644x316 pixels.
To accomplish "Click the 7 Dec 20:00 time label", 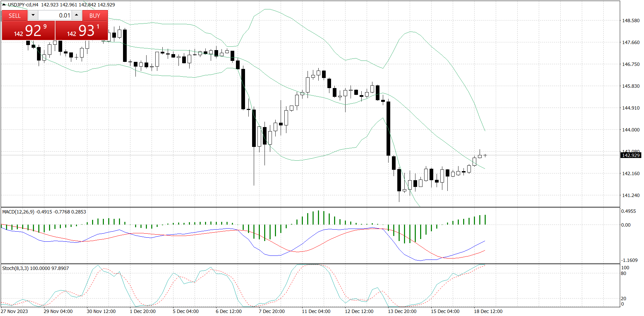I will coord(272,311).
